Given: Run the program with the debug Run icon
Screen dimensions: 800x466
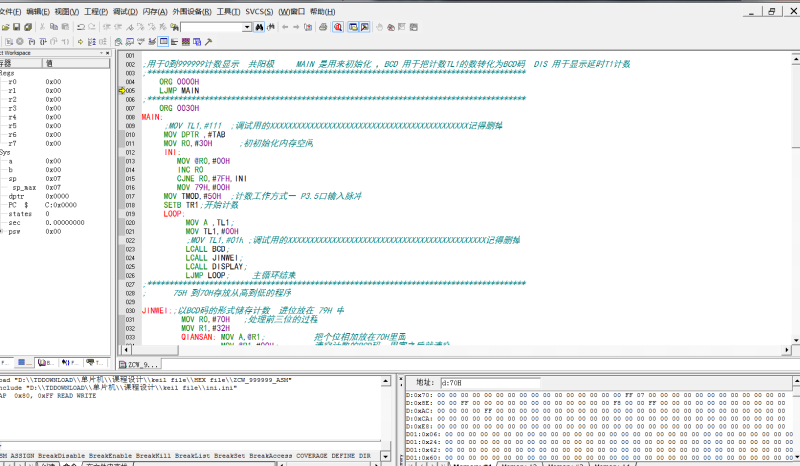Looking at the screenshot, I should point(9,42).
